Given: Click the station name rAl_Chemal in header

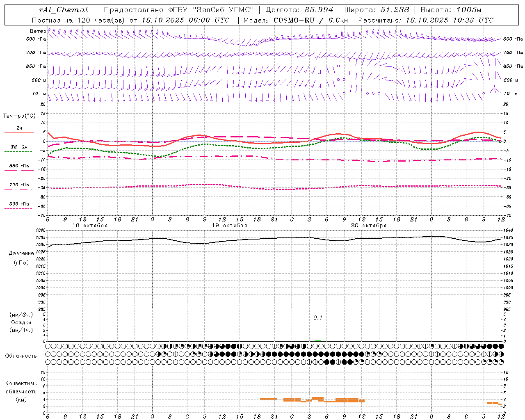Looking at the screenshot, I should (63, 10).
